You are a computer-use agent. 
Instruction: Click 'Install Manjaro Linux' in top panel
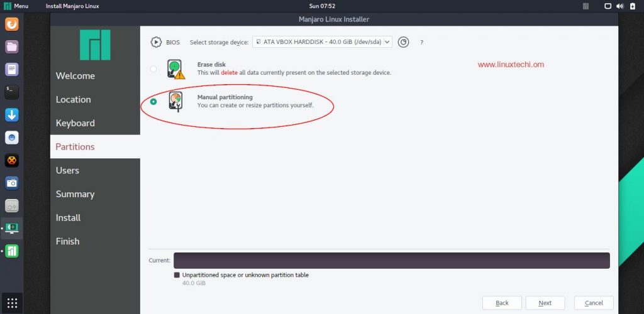click(x=72, y=6)
